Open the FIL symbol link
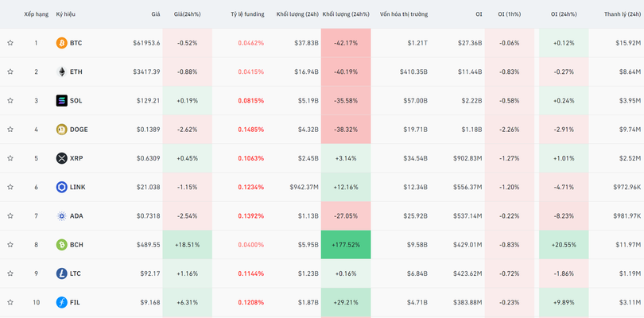644x318 pixels. tap(75, 302)
